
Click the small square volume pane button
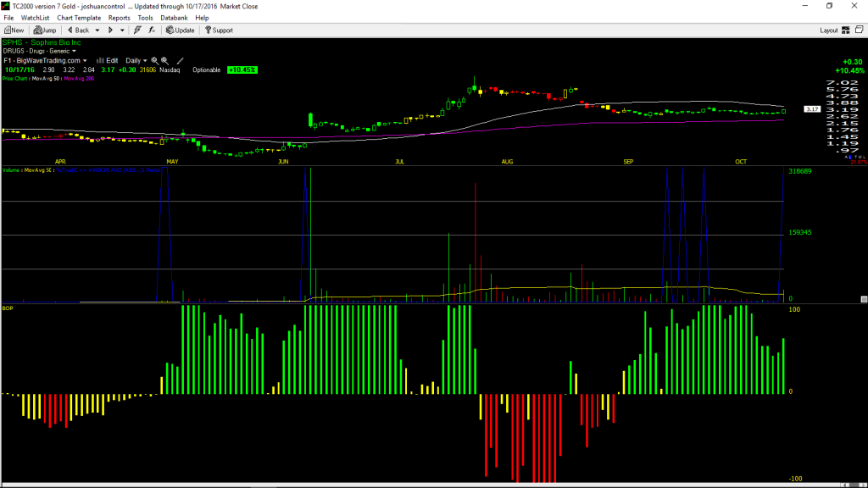[x=864, y=299]
